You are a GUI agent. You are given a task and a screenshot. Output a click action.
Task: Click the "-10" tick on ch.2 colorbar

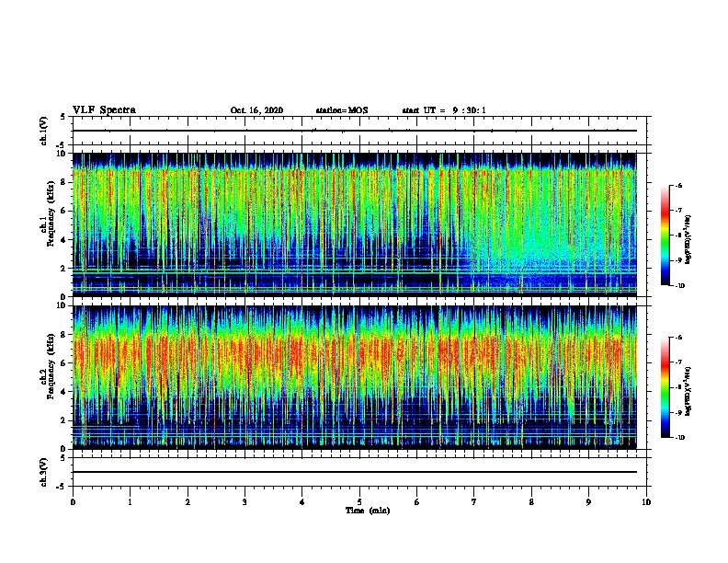[x=679, y=438]
